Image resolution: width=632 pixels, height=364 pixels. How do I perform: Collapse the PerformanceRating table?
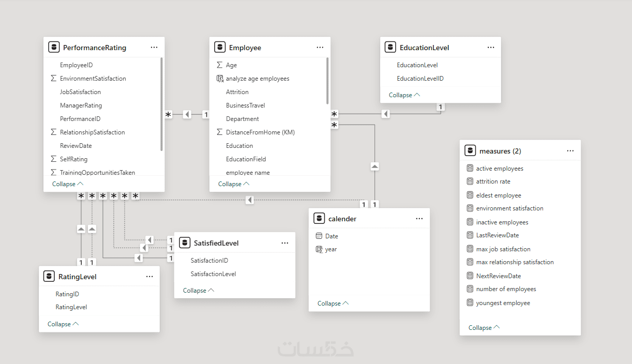point(68,184)
